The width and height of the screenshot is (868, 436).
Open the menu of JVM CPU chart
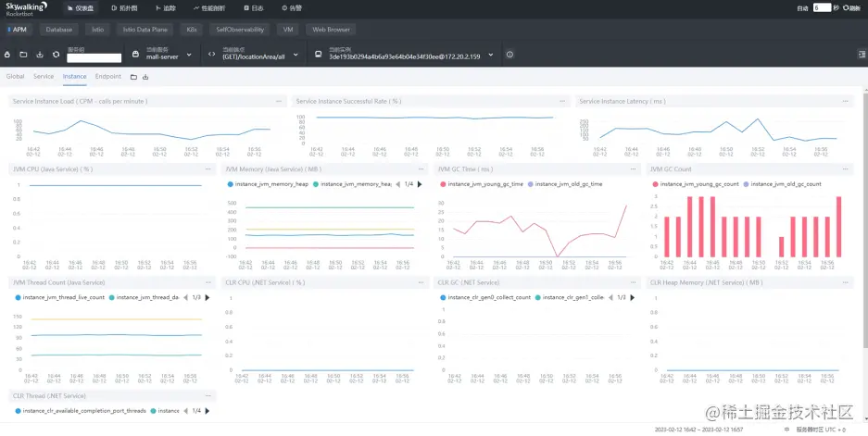click(x=208, y=169)
